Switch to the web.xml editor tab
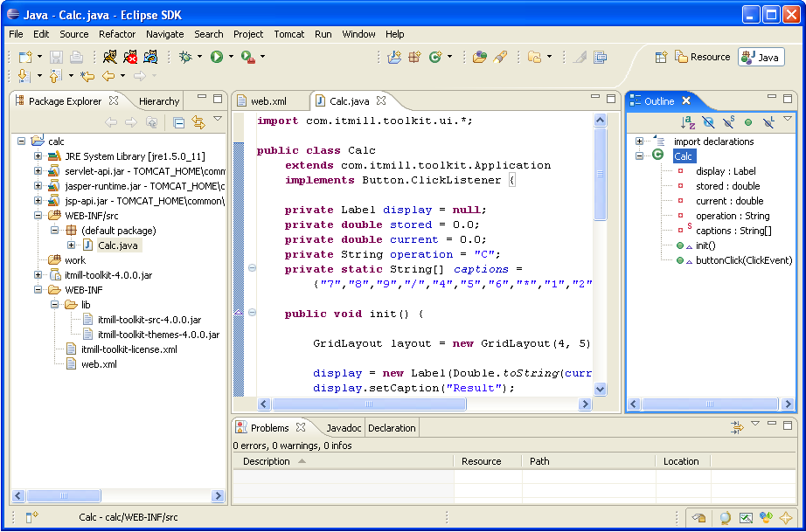This screenshot has width=806, height=532. point(268,101)
